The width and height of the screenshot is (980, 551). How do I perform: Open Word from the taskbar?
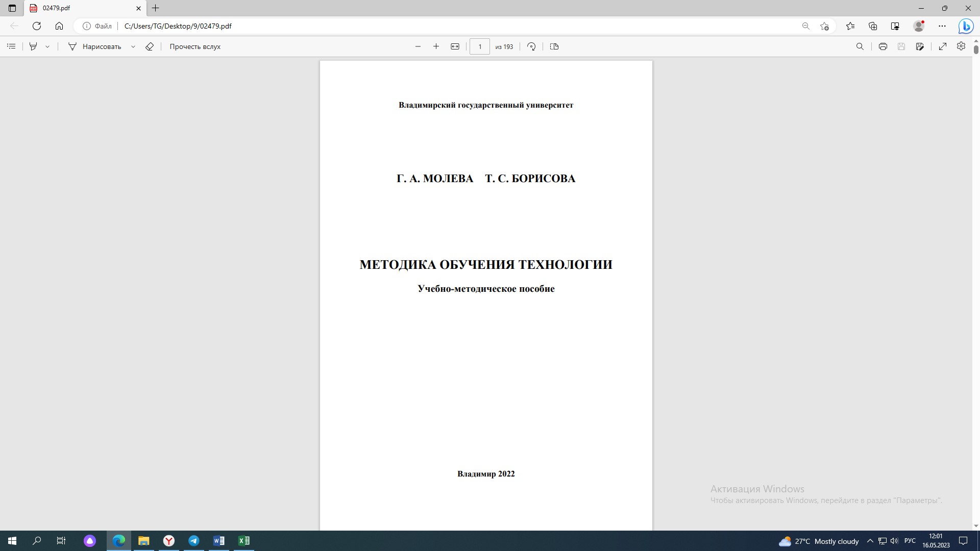coord(219,541)
